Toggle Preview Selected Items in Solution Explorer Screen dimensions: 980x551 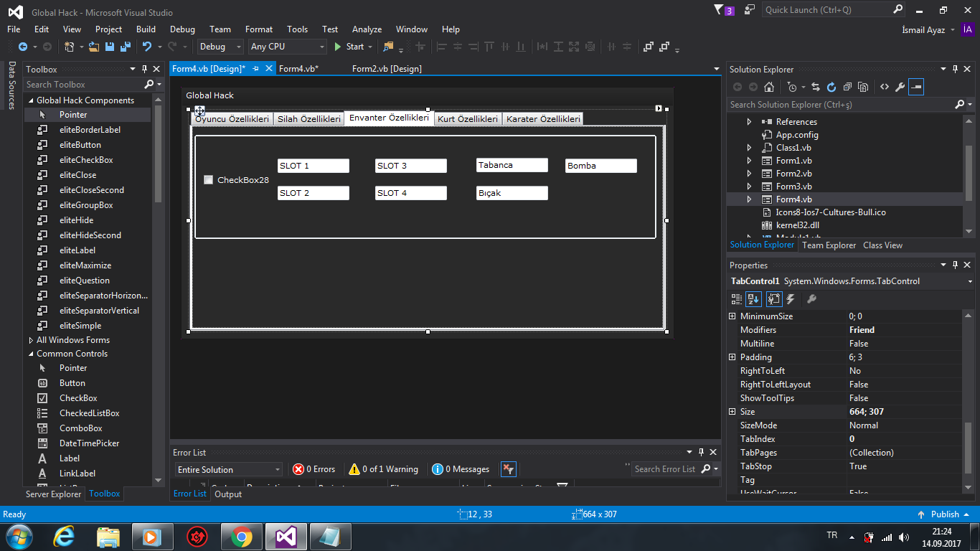point(916,87)
